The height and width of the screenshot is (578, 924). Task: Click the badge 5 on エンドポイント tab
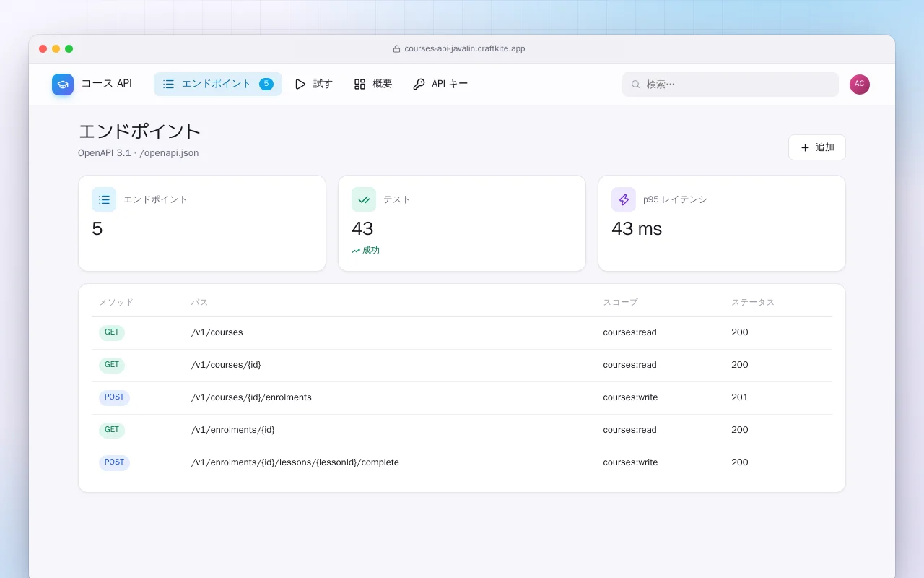(266, 84)
